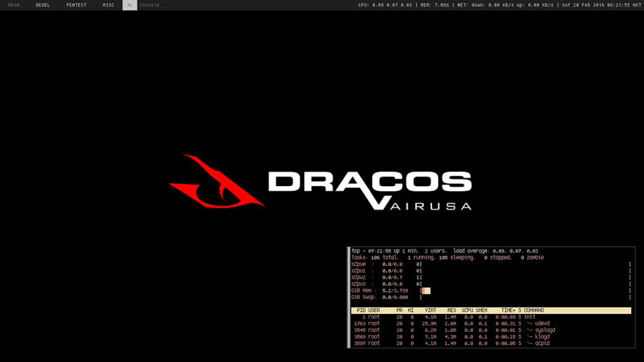644x362 pixels.
Task: Click the RES column header
Action: (x=452, y=310)
